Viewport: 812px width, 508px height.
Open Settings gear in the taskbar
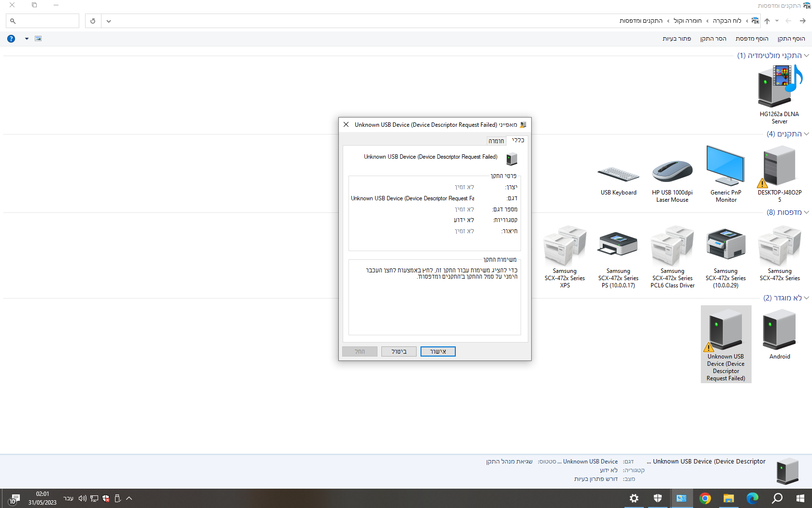pos(634,498)
